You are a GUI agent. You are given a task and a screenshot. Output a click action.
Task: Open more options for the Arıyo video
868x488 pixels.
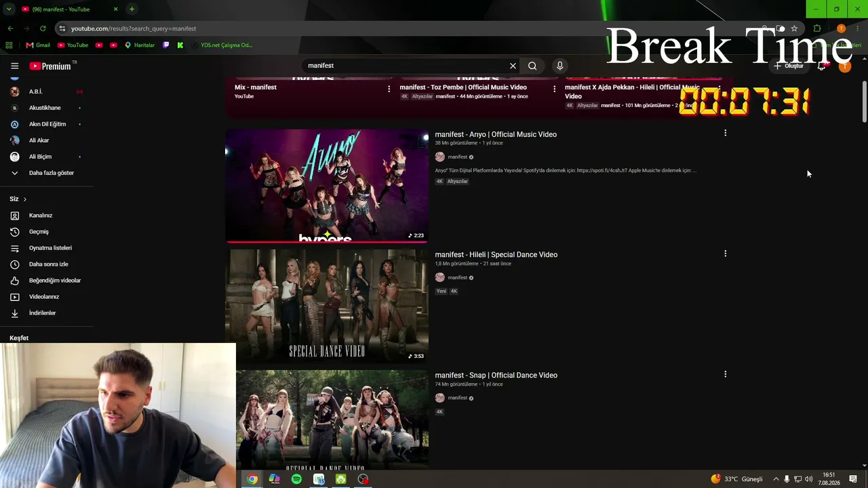pos(725,133)
